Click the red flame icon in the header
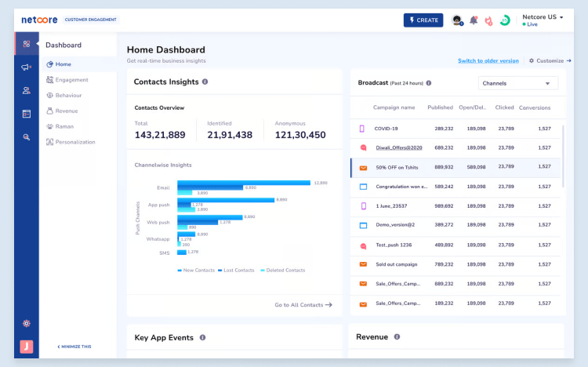The width and height of the screenshot is (588, 367). pos(488,20)
